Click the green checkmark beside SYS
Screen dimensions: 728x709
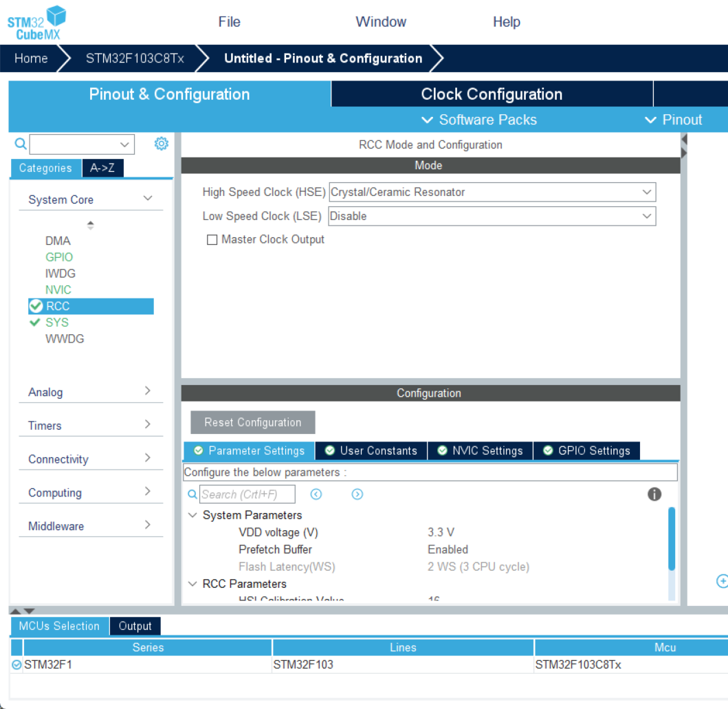coord(35,323)
